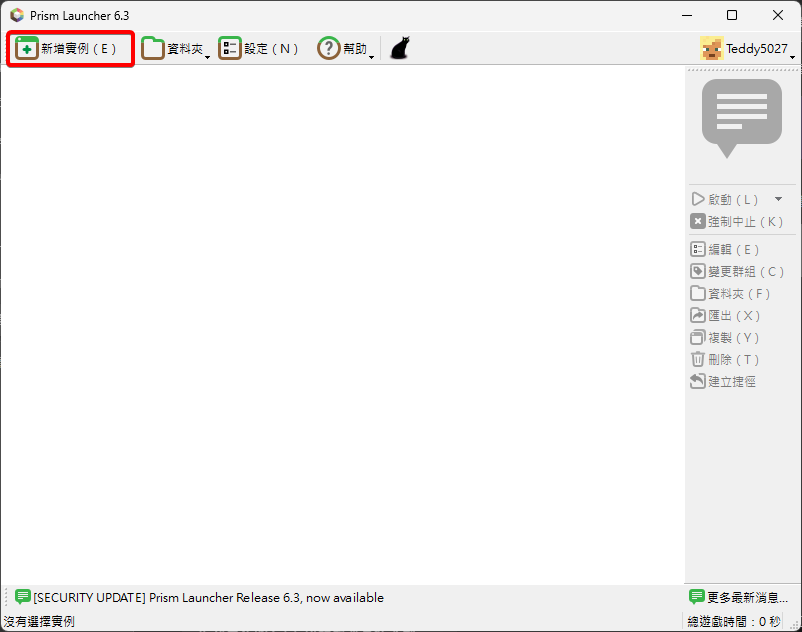Viewport: 802px width, 632px height.
Task: Click the 新增實例 (Add Instance) icon
Action: point(27,49)
